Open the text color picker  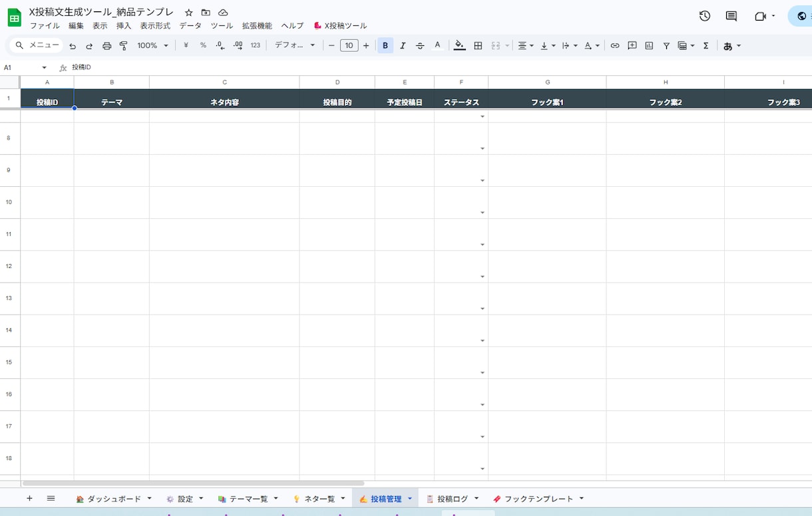[437, 46]
